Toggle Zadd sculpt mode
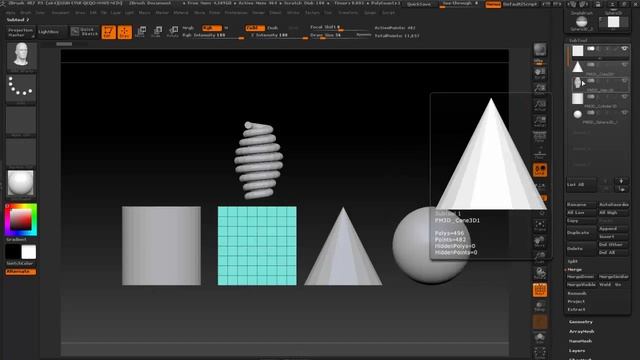Viewport: 640px width, 360px height. point(255,28)
